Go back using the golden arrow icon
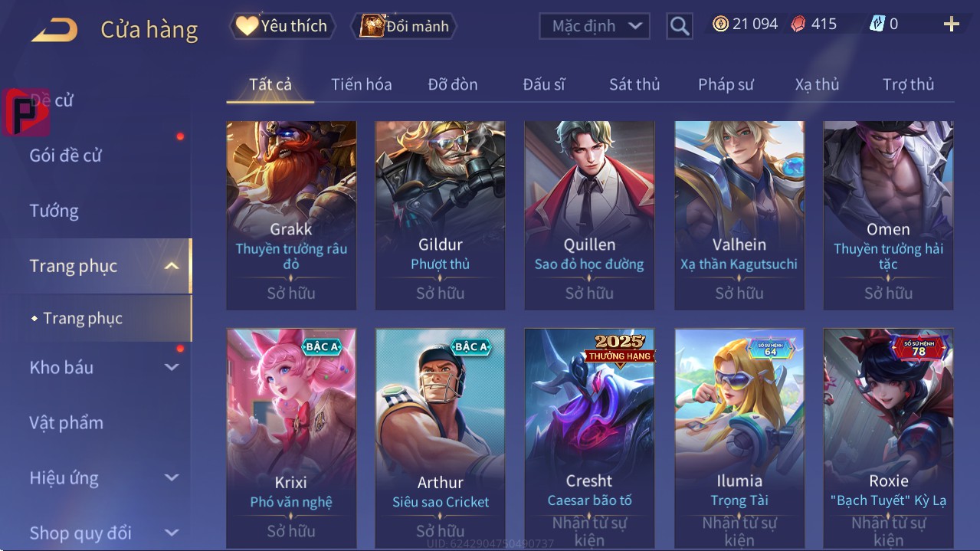This screenshot has height=551, width=980. (54, 30)
